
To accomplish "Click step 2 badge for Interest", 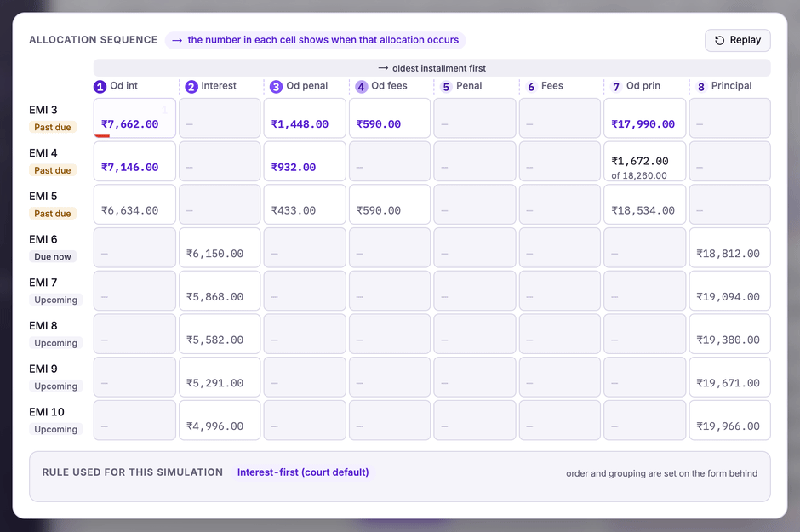I will point(191,87).
